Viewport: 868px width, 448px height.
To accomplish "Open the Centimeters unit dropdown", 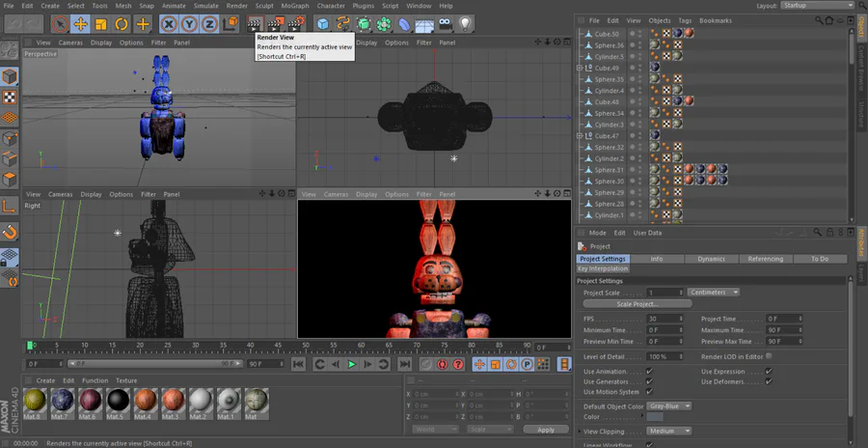I will coord(714,293).
